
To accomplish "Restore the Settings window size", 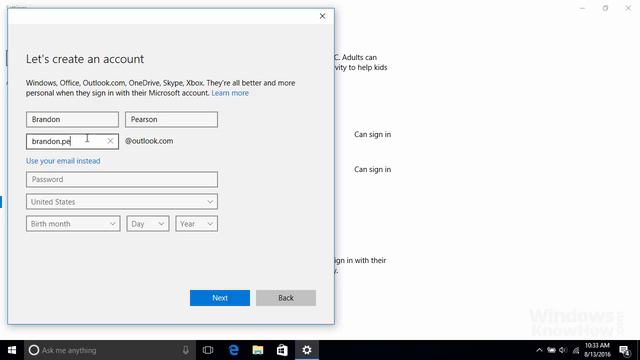I will [x=605, y=8].
